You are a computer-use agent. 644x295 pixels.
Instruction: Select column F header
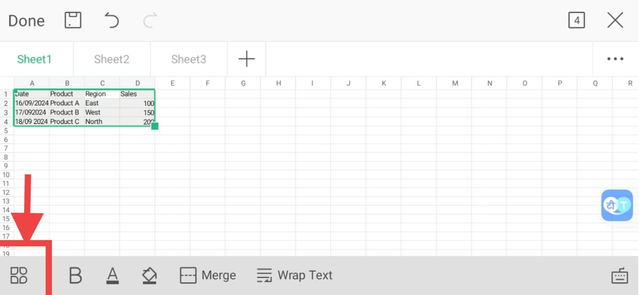pyautogui.click(x=207, y=83)
